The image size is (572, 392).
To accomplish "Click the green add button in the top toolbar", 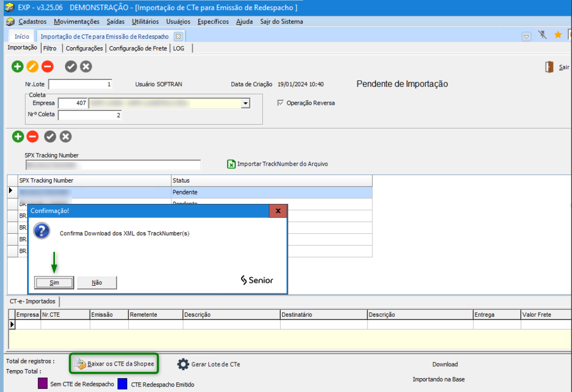I will [17, 67].
